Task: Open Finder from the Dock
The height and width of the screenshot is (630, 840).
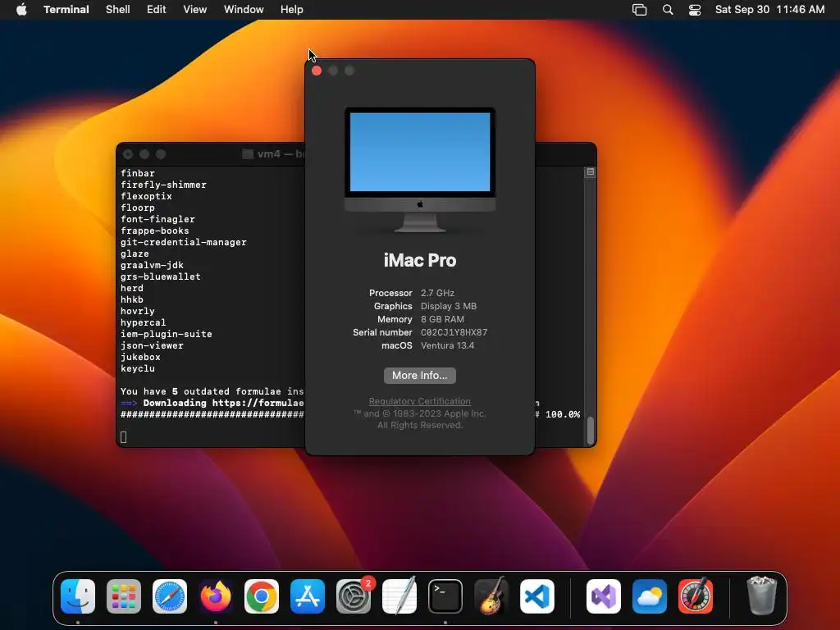Action: coord(78,596)
